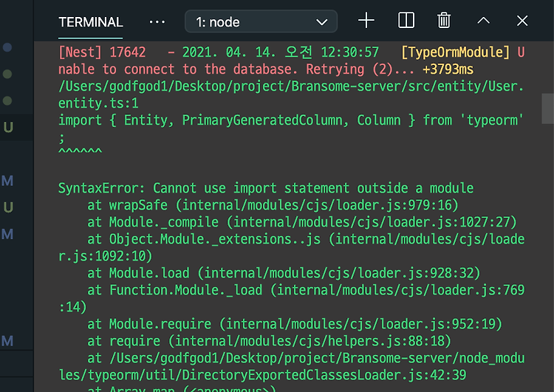The width and height of the screenshot is (554, 392).
Task: Click the "at wrapSafe" stack trace line
Action: point(273,205)
